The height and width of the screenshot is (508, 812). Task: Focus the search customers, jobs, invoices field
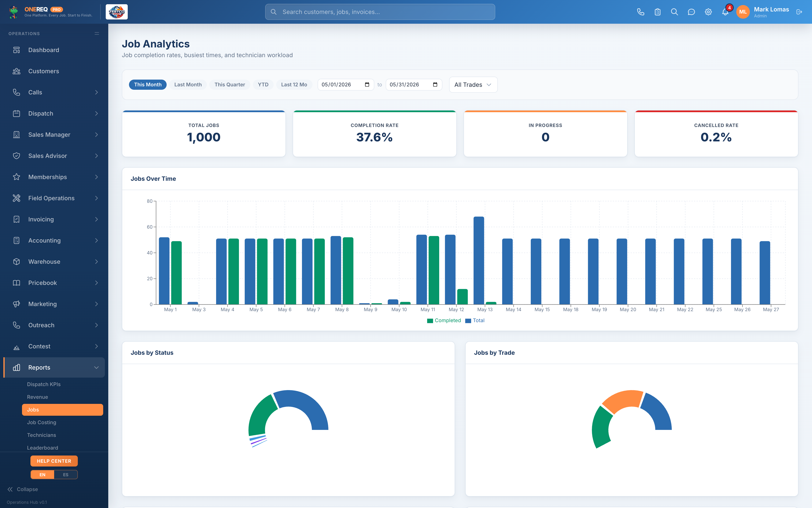(380, 12)
